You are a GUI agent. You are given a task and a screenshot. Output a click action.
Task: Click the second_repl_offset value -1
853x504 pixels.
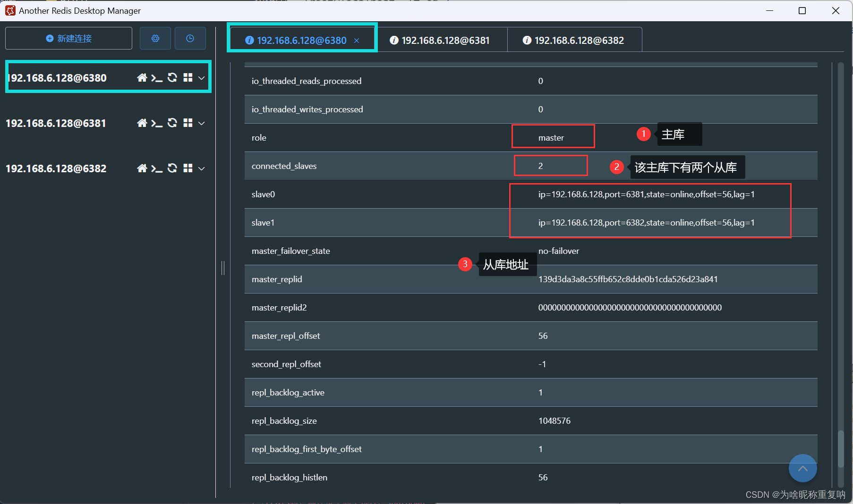coord(542,364)
